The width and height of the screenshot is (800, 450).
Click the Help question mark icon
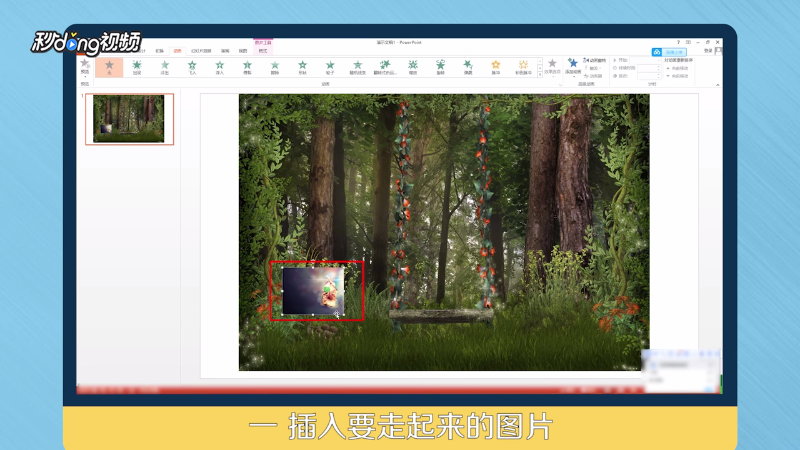(x=678, y=42)
